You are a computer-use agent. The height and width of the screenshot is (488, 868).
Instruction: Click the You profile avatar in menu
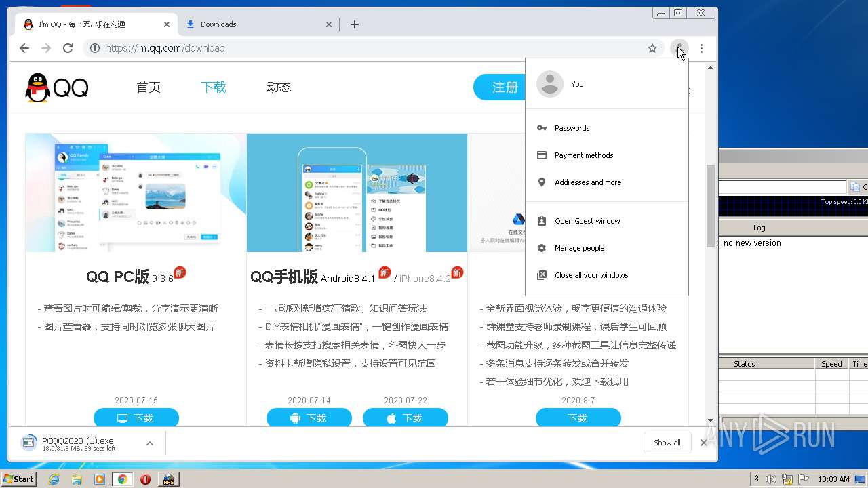tap(550, 84)
